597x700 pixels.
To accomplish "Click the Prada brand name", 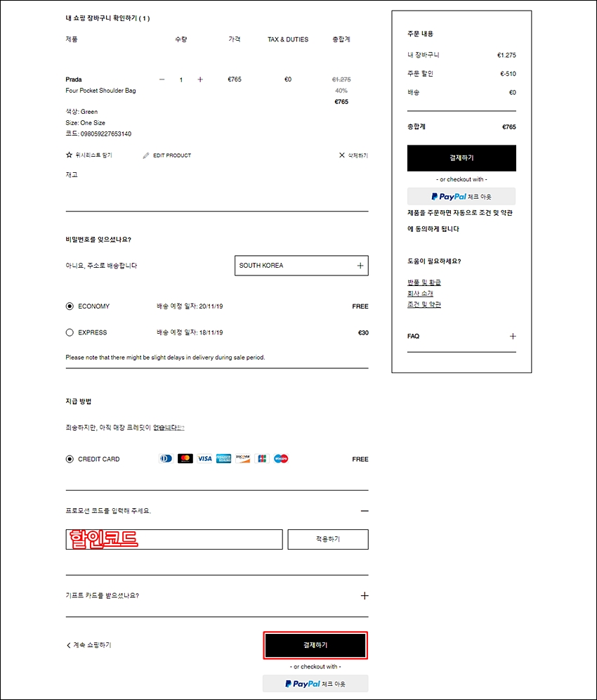I will (74, 79).
